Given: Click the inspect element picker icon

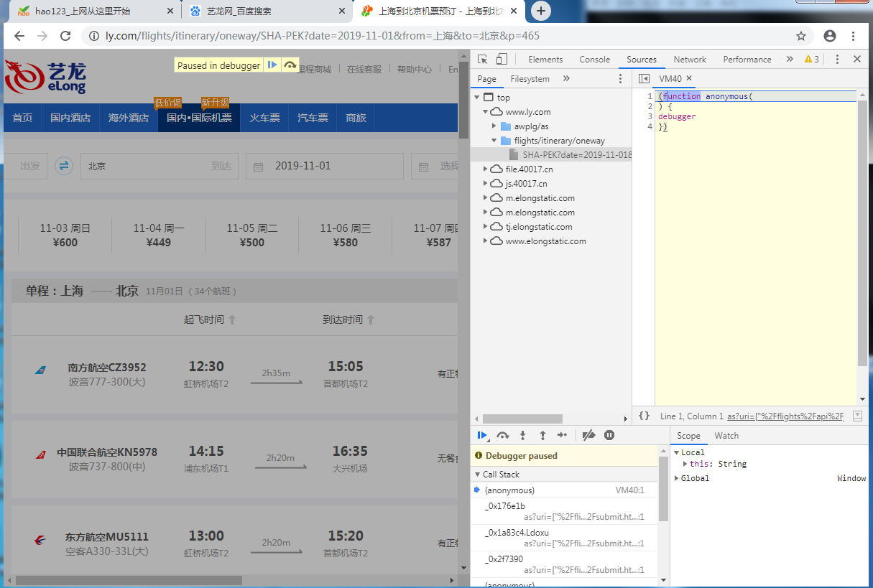Looking at the screenshot, I should pyautogui.click(x=483, y=60).
